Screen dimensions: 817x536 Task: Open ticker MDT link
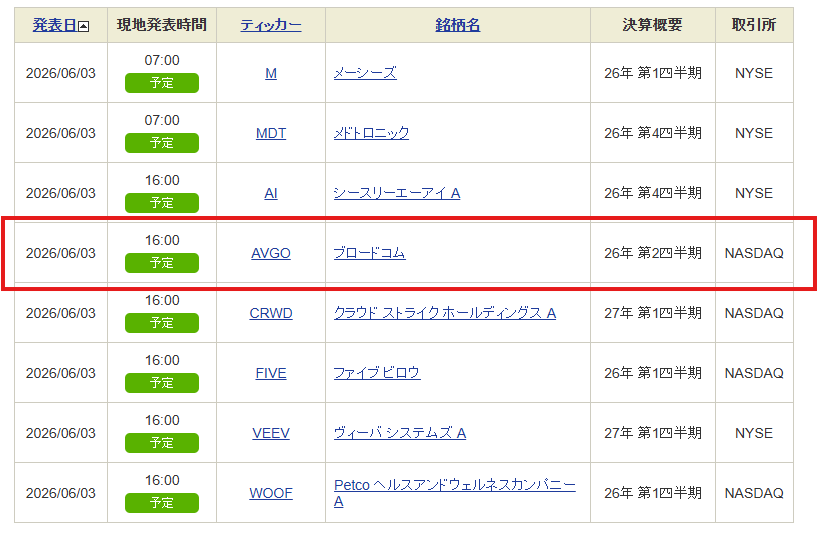point(271,133)
